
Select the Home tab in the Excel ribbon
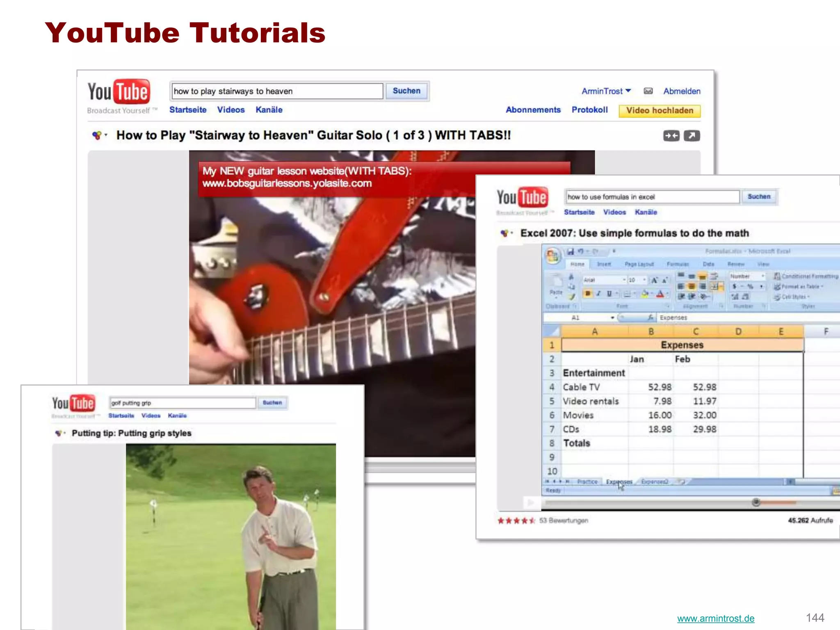click(577, 264)
